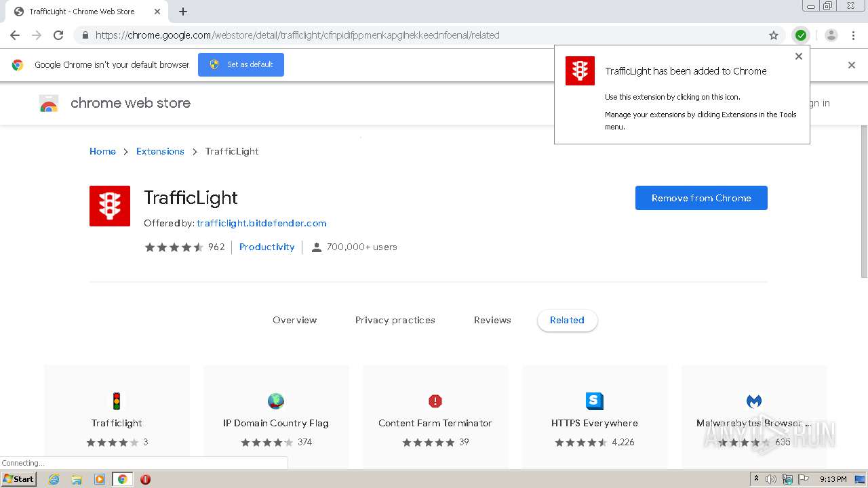Click the system clock 9:13 PM
This screenshot has height=488, width=868.
(x=833, y=479)
